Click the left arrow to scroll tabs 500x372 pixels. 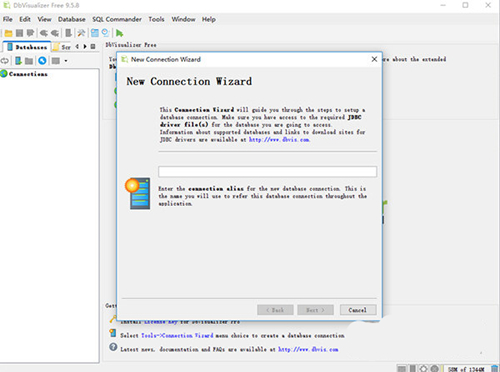pos(77,47)
